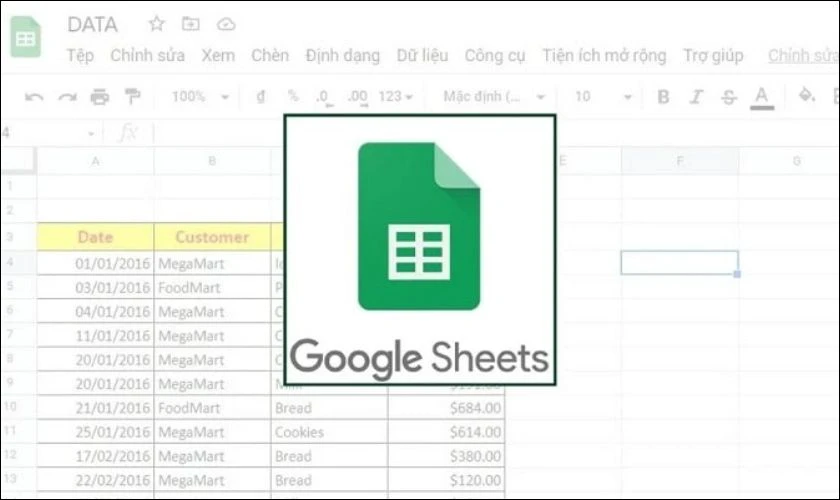Open the move-to-folder icon
The height and width of the screenshot is (500, 840).
click(191, 24)
